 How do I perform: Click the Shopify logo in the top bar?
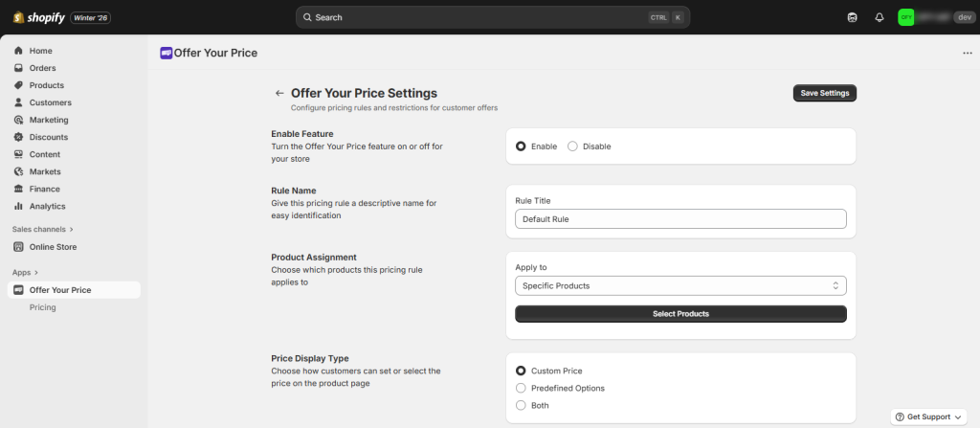tap(38, 17)
